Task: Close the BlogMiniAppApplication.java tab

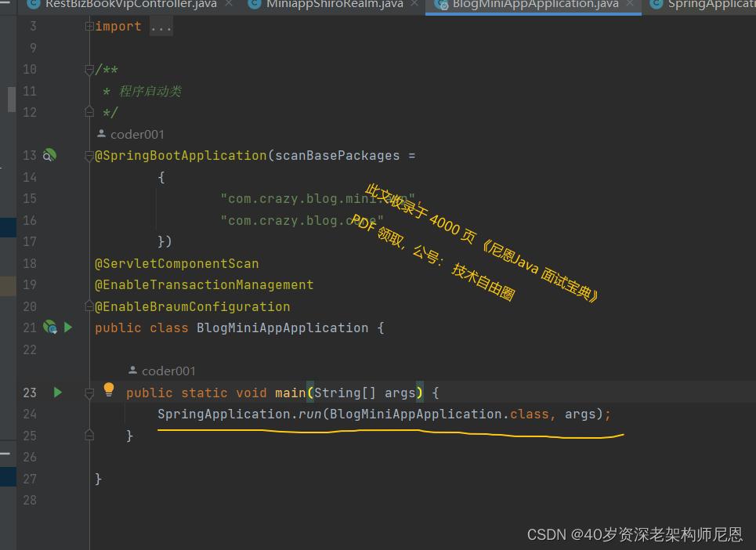Action: click(630, 4)
